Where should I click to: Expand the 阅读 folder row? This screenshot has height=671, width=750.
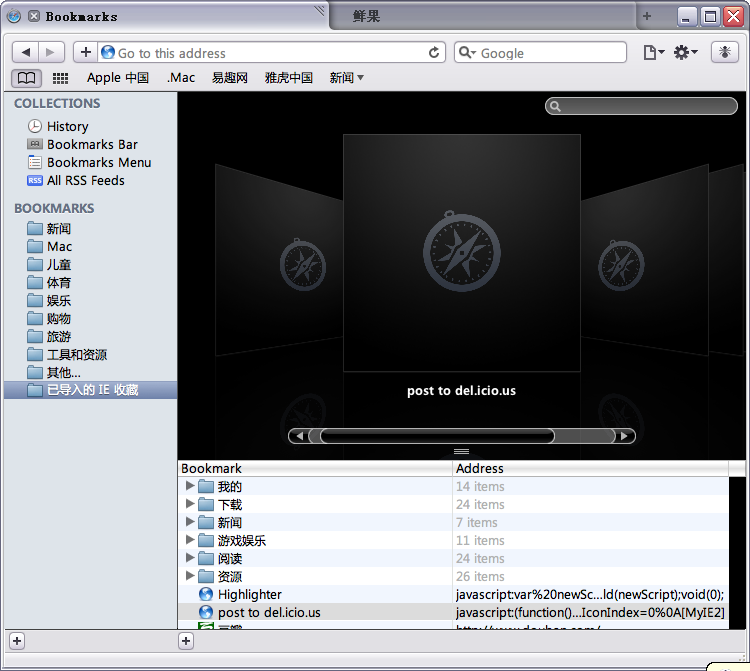click(x=190, y=558)
